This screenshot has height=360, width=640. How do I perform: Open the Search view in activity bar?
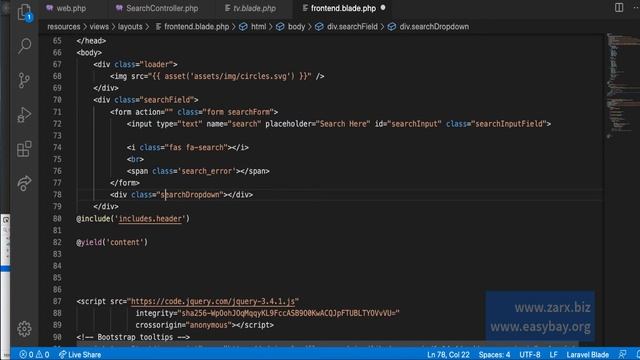(24, 46)
